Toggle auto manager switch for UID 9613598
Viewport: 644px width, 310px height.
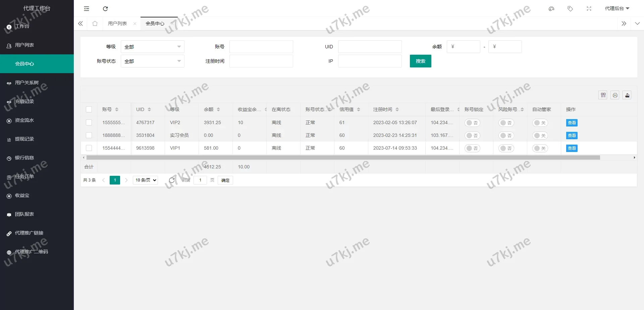pyautogui.click(x=540, y=148)
